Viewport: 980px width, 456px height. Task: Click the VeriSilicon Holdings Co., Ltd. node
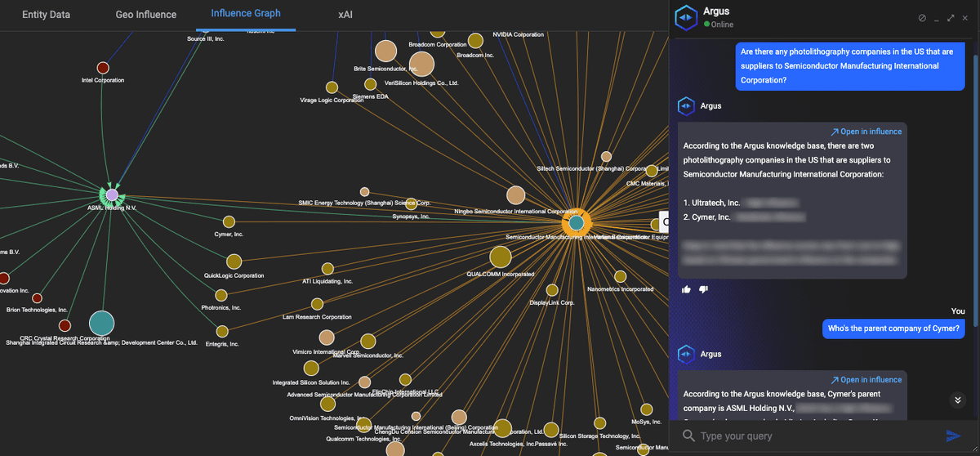click(421, 64)
